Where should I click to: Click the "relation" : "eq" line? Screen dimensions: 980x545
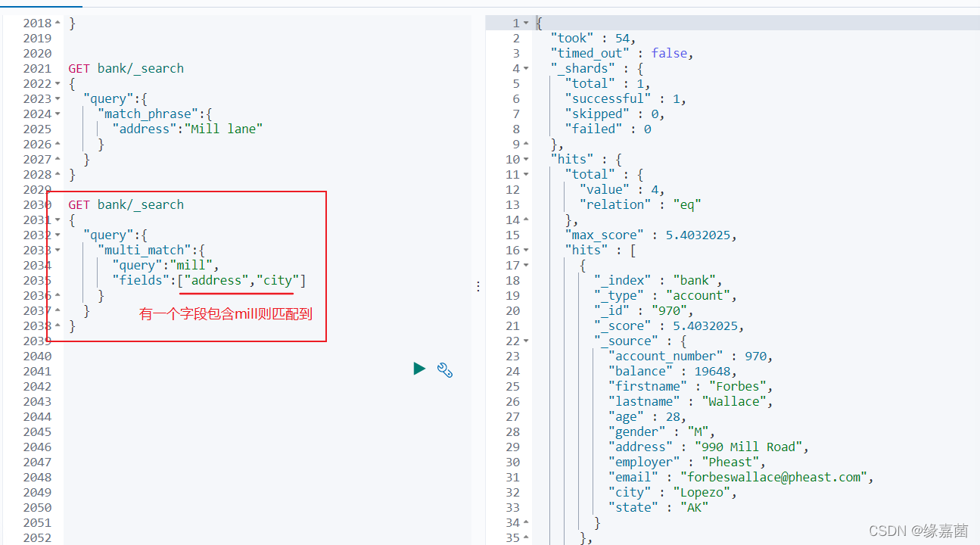coord(640,204)
